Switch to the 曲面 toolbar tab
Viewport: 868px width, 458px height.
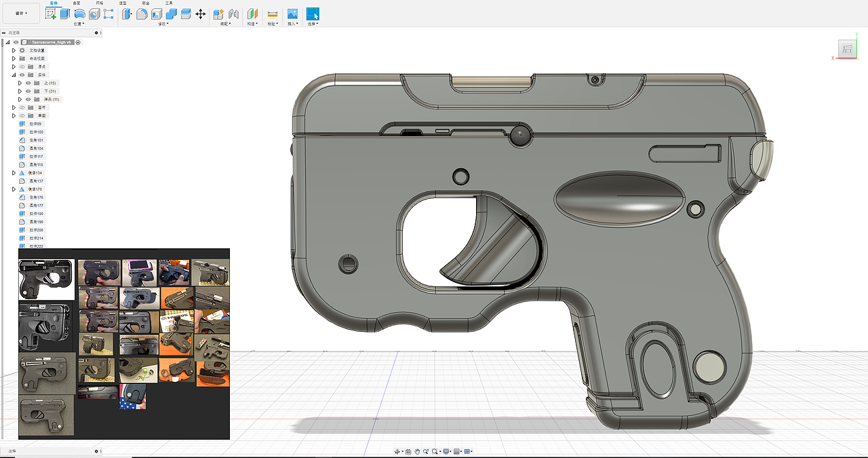(x=77, y=3)
